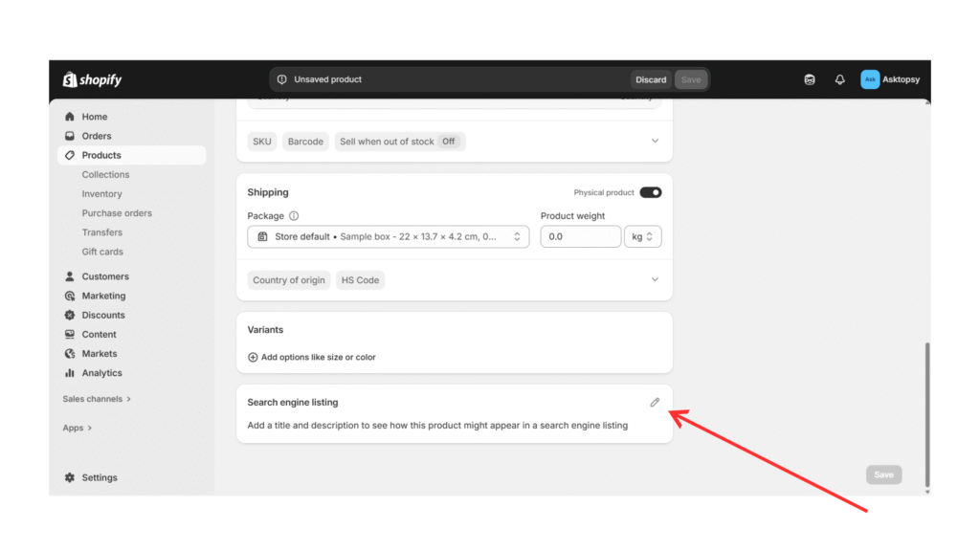Click the Discard button in top bar
This screenshot has height=551, width=980.
(651, 80)
